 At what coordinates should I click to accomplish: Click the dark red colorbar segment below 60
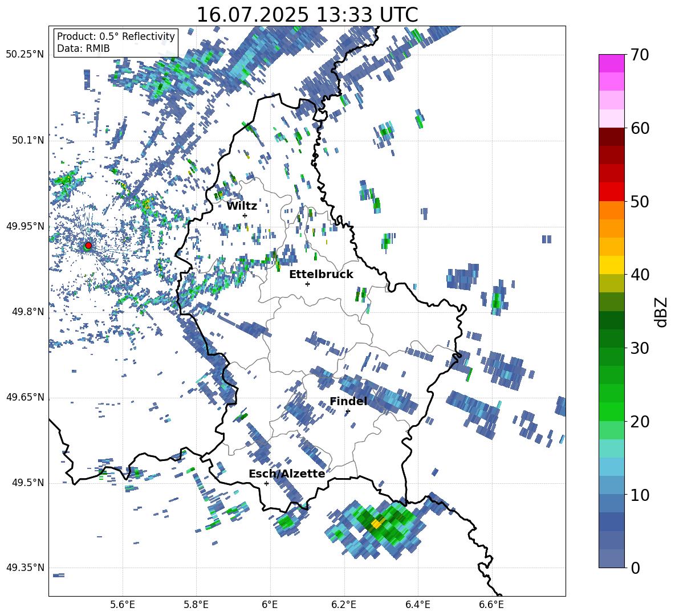tap(611, 137)
